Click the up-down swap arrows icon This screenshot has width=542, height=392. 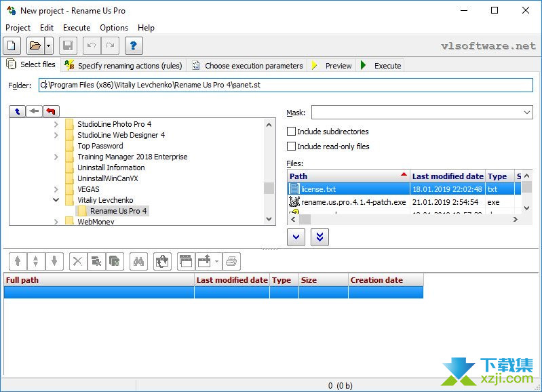(x=35, y=261)
